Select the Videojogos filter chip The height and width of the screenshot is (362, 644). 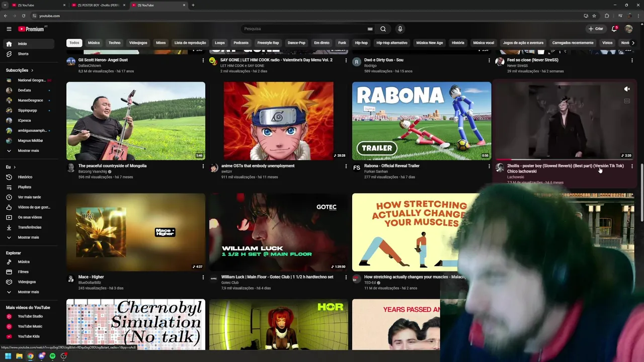click(138, 43)
